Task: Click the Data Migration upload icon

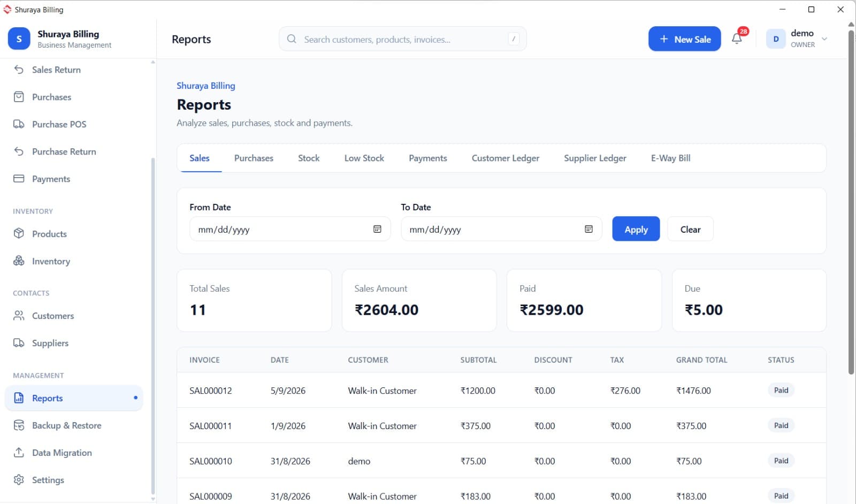Action: 19,453
